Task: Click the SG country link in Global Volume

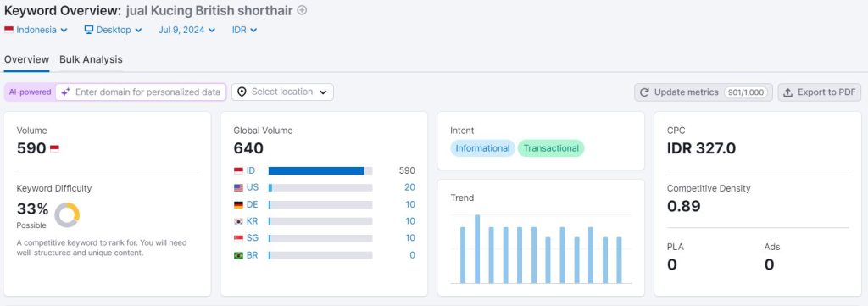Action: (x=253, y=238)
